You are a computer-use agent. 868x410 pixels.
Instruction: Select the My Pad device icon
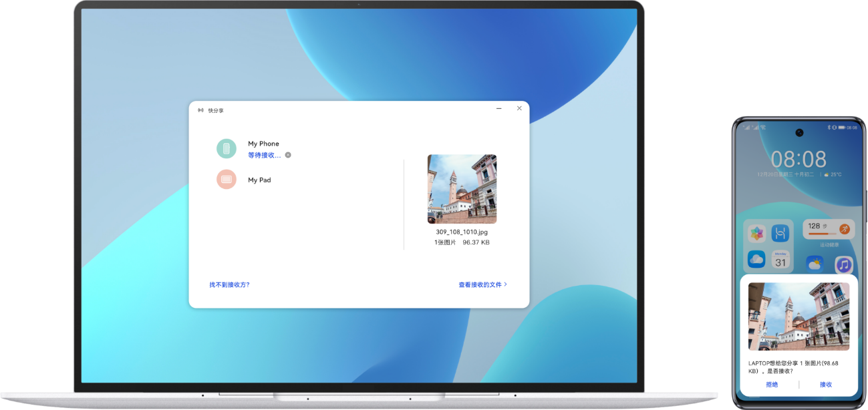(227, 180)
